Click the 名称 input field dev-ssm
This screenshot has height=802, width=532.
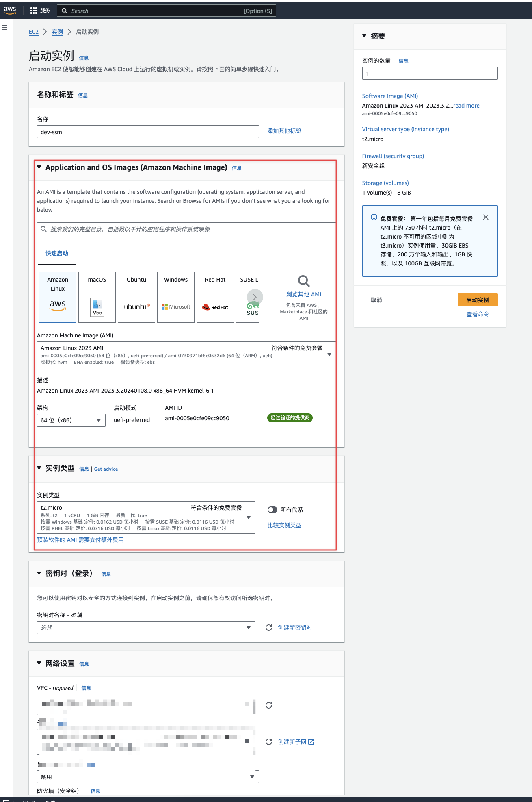pos(148,132)
